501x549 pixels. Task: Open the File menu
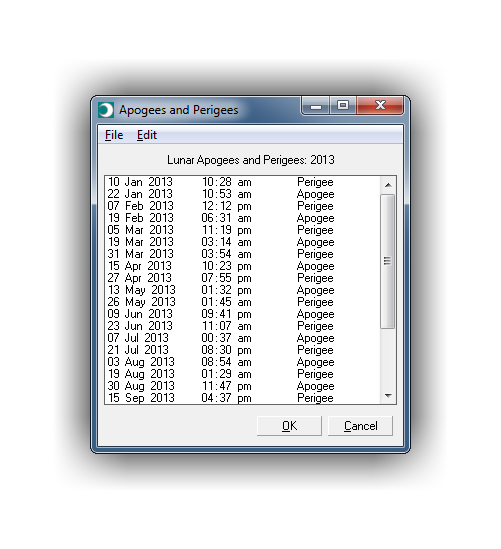coord(114,135)
